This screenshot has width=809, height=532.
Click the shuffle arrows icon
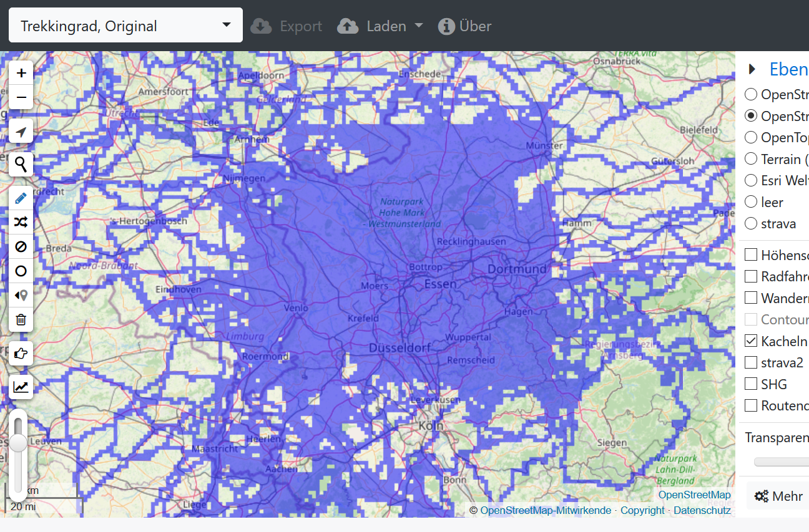tap(21, 222)
